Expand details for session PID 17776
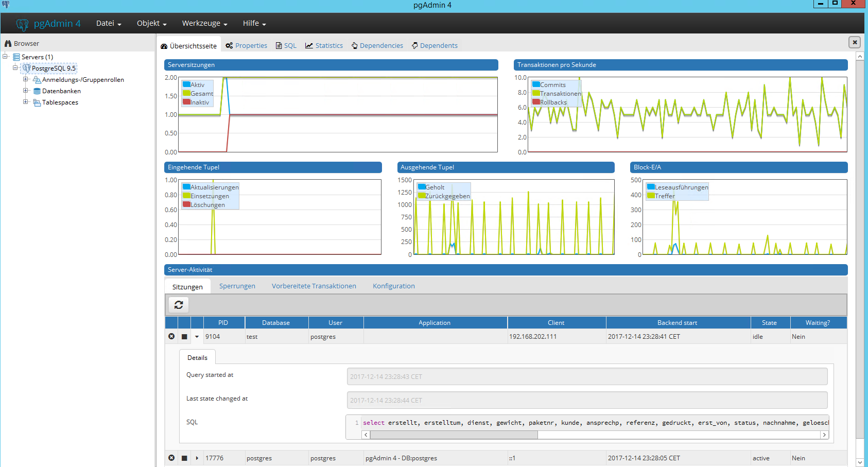 pyautogui.click(x=197, y=458)
